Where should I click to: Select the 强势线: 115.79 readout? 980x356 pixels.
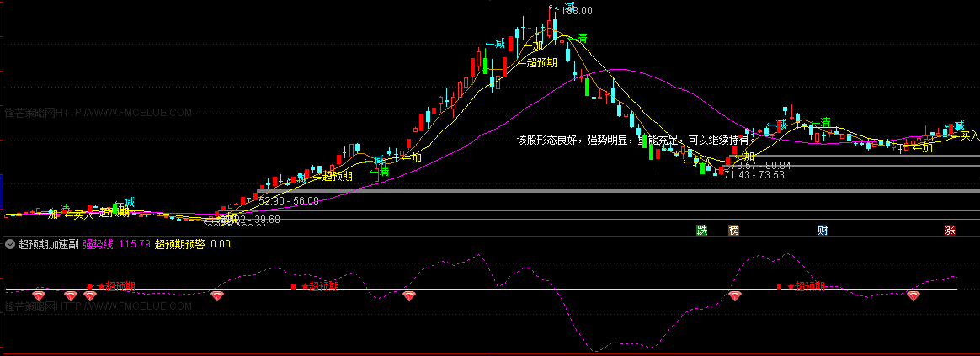pos(116,244)
